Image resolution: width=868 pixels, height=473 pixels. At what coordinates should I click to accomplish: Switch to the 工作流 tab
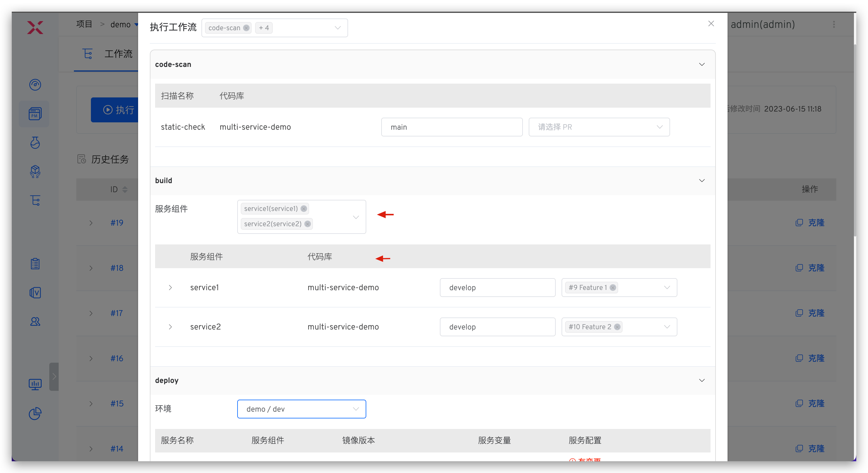click(x=118, y=54)
